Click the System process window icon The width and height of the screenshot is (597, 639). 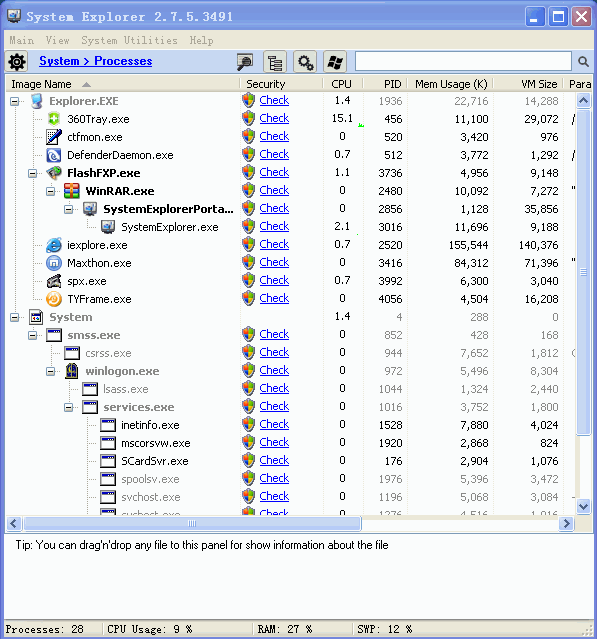[x=36, y=317]
